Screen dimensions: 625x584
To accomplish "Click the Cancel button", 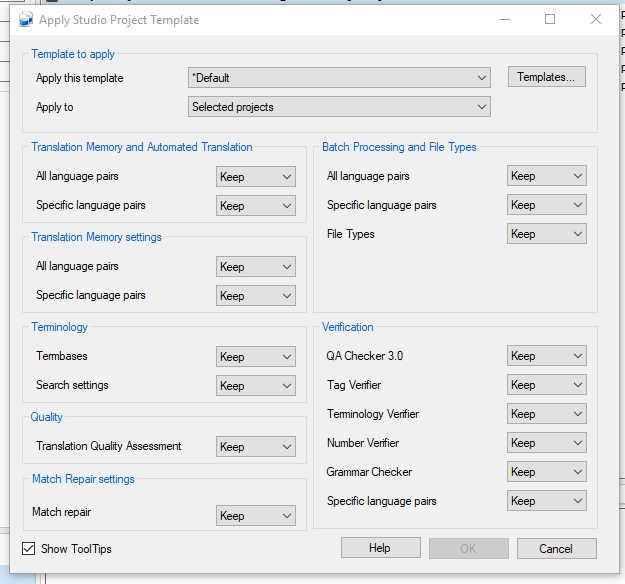I will tap(556, 548).
